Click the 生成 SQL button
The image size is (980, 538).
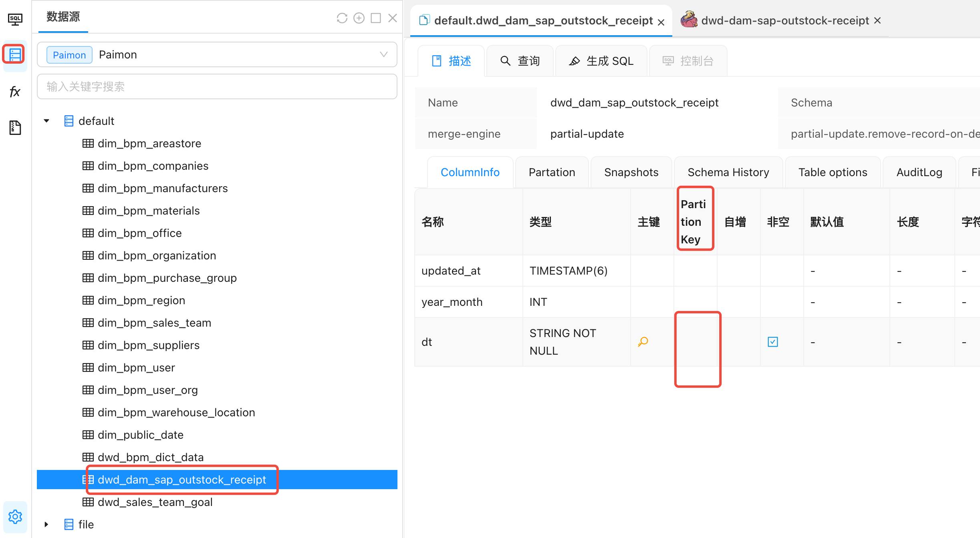point(601,61)
